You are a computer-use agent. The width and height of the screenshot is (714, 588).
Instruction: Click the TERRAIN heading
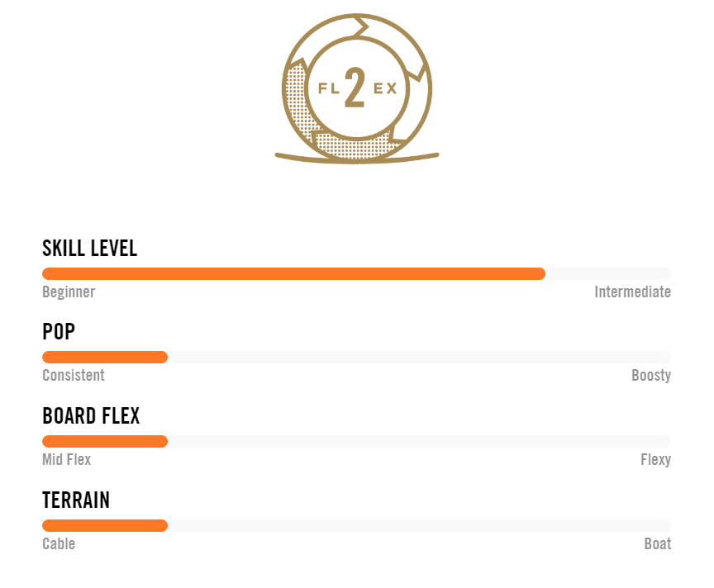pyautogui.click(x=76, y=500)
